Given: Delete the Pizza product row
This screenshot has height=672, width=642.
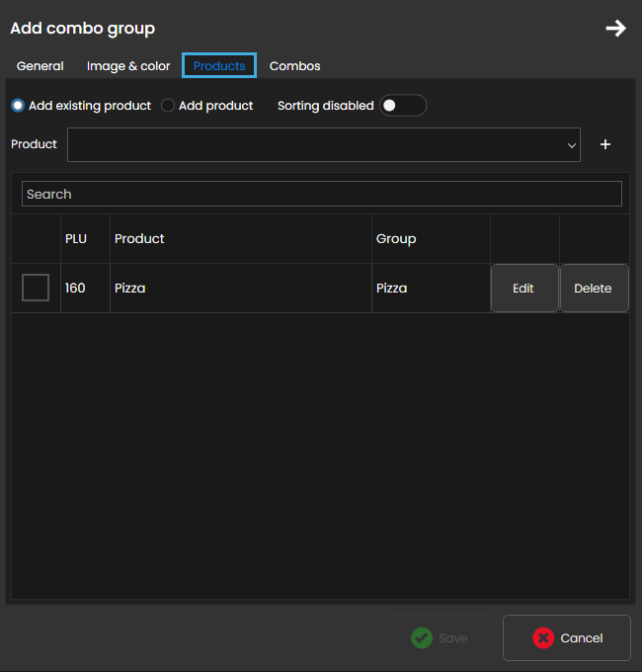Looking at the screenshot, I should point(593,289).
